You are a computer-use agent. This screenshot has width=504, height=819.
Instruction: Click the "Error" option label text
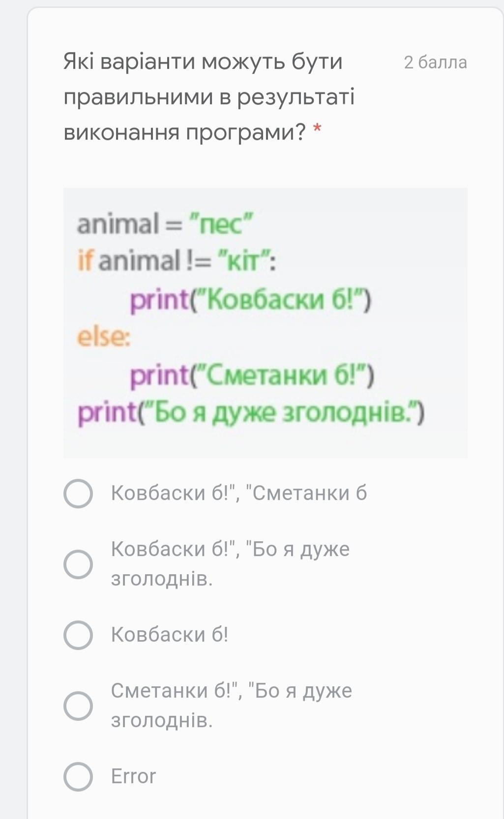pos(133,776)
